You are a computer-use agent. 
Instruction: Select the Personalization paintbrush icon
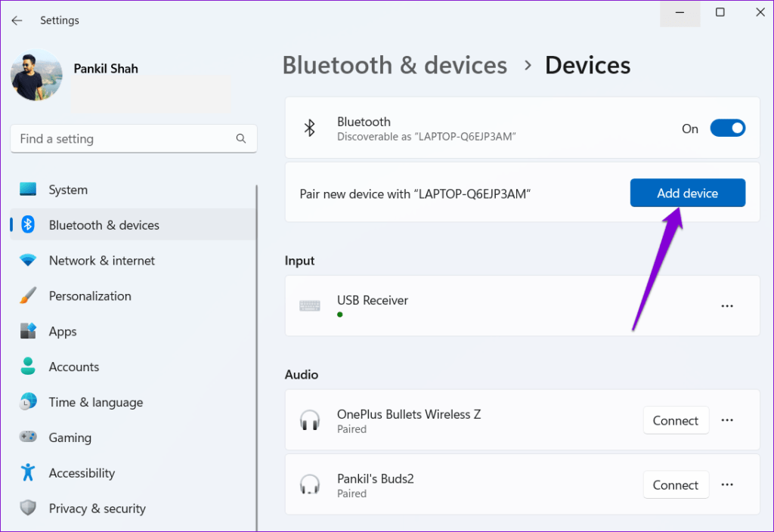tap(28, 295)
